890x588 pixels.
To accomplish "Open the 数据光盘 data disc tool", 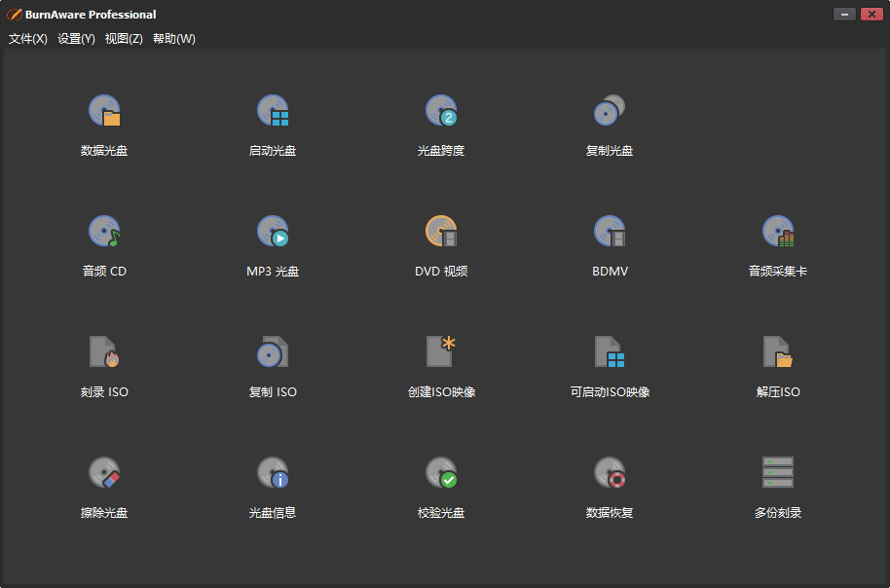I will pos(104,112).
